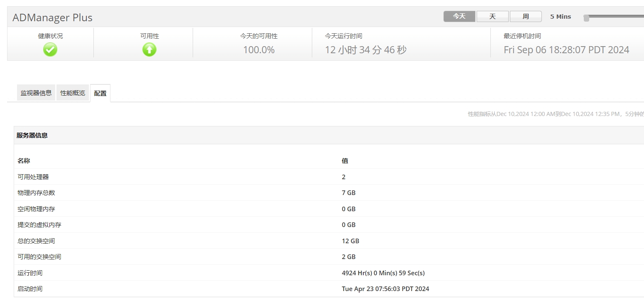This screenshot has height=306, width=644.
Task: Click the 提交的虚拟内存 row label
Action: (x=39, y=225)
